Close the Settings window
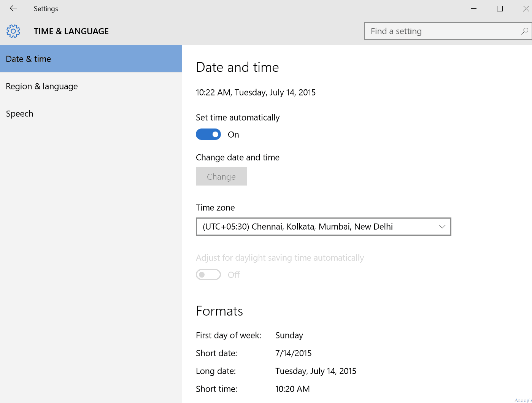Viewport: 532px width, 403px height. [x=526, y=8]
